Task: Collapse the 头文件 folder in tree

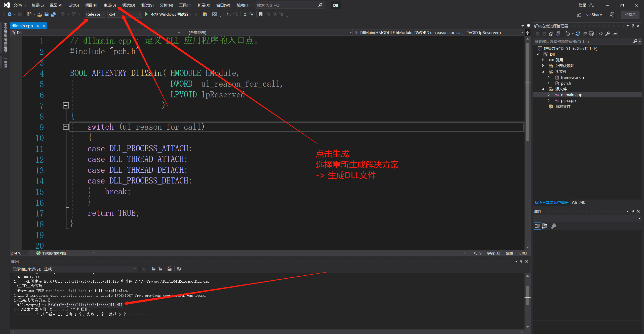Action: [x=543, y=72]
